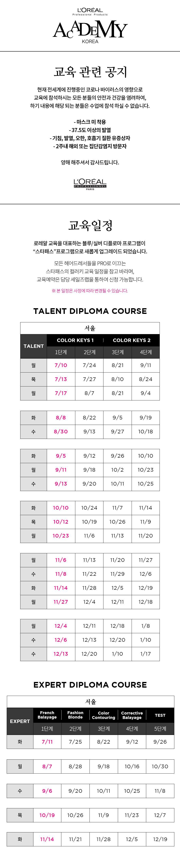Select the Corrective Balayage header
The image size is (180, 868).
[x=132, y=715]
